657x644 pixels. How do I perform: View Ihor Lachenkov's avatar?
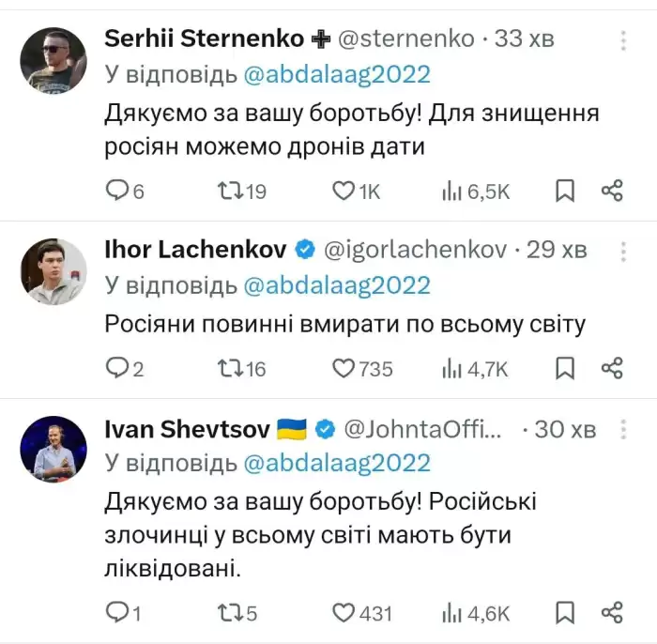pyautogui.click(x=53, y=271)
